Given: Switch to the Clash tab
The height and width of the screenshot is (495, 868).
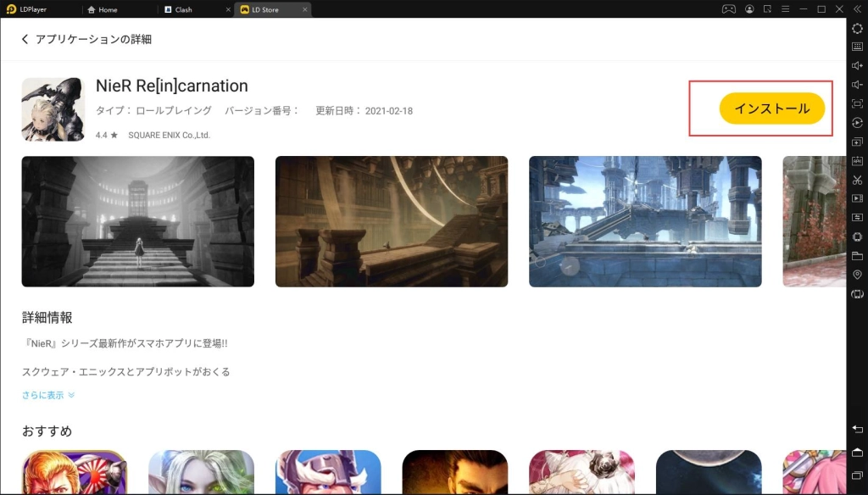Looking at the screenshot, I should [x=179, y=9].
